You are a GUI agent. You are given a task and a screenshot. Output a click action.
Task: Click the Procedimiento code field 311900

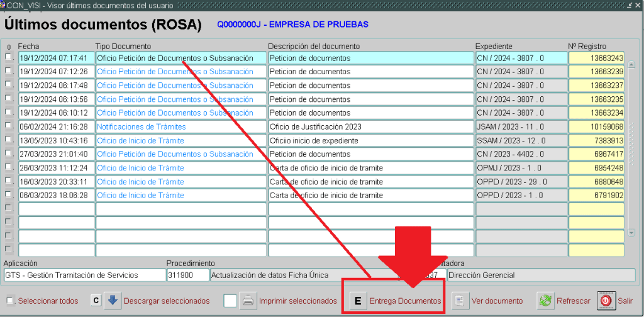pyautogui.click(x=187, y=275)
